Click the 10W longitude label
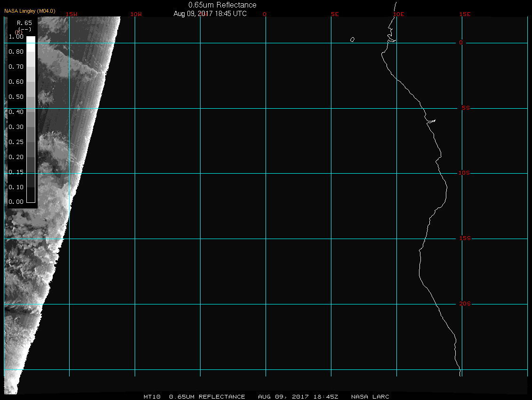The height and width of the screenshot is (400, 532). 136,14
